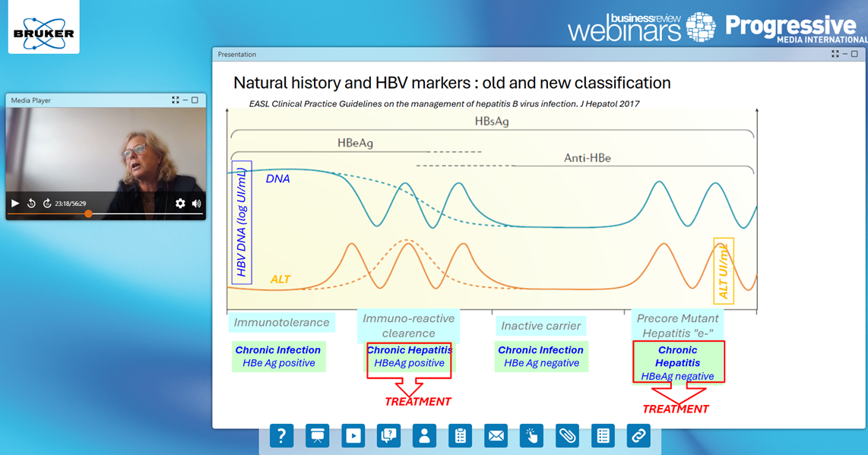Skip video forward 15 seconds
Screen dimensions: 868x455
[x=46, y=204]
